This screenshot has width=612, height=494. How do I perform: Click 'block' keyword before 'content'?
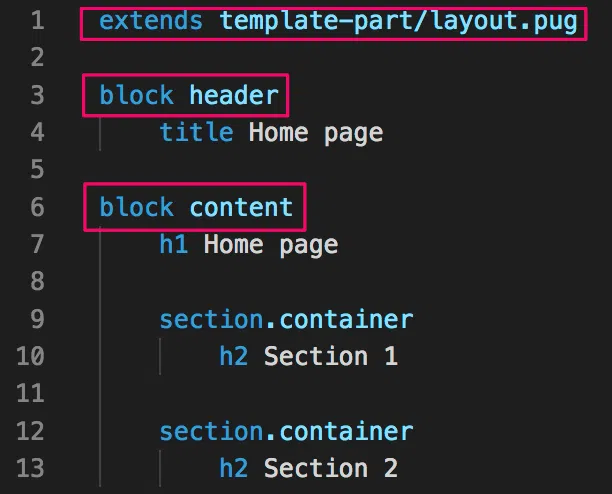pos(137,206)
